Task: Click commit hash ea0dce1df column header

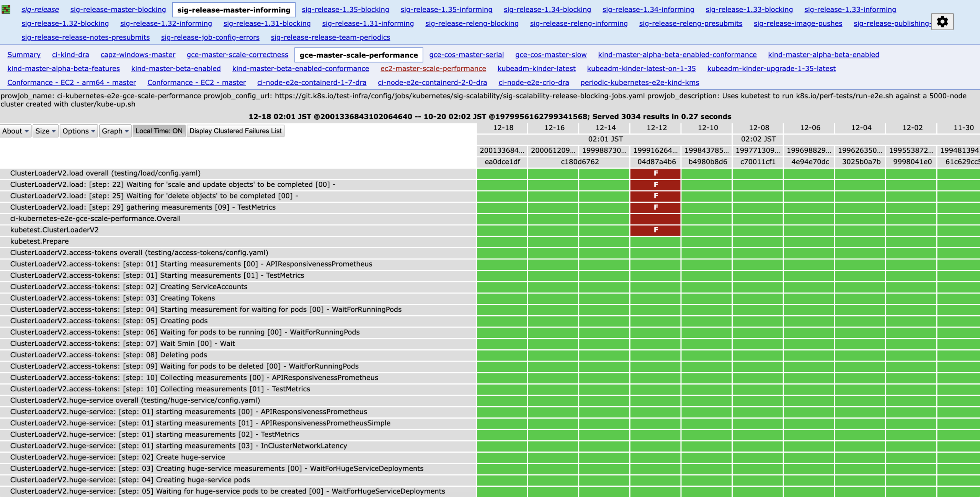Action: tap(502, 161)
